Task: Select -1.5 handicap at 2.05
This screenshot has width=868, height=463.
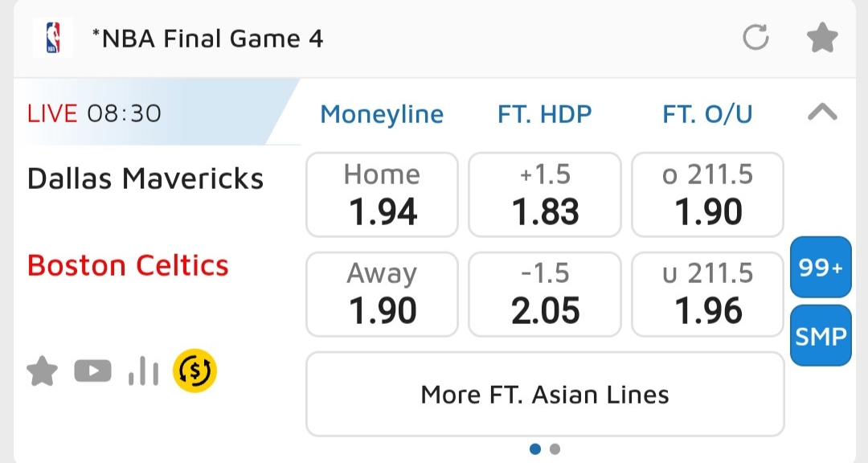Action: tap(545, 294)
